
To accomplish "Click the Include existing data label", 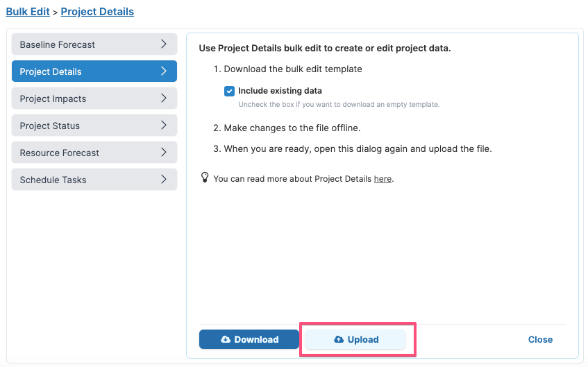I will (x=280, y=91).
